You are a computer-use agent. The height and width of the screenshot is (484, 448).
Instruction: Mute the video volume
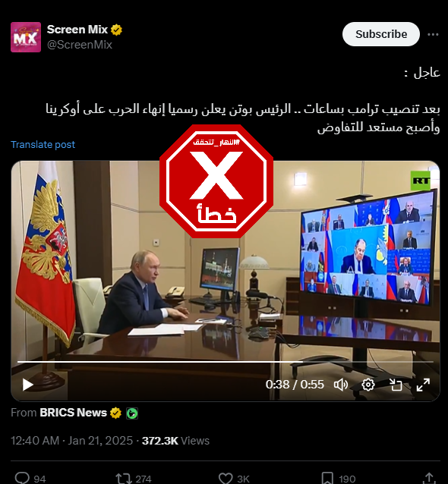(x=341, y=385)
